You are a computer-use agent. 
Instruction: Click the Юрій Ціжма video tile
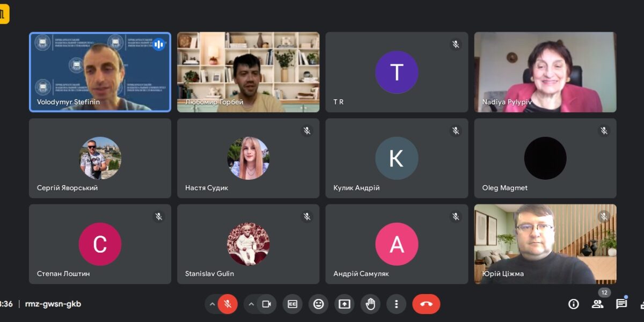(545, 244)
